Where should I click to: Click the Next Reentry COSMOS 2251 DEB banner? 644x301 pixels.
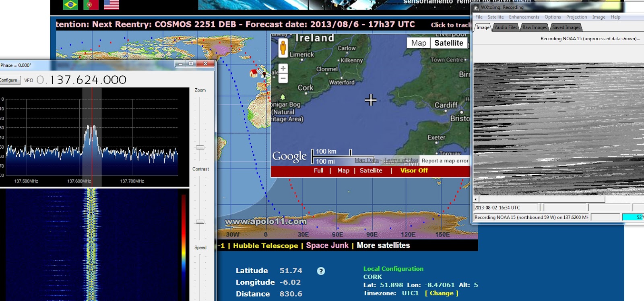pos(235,24)
